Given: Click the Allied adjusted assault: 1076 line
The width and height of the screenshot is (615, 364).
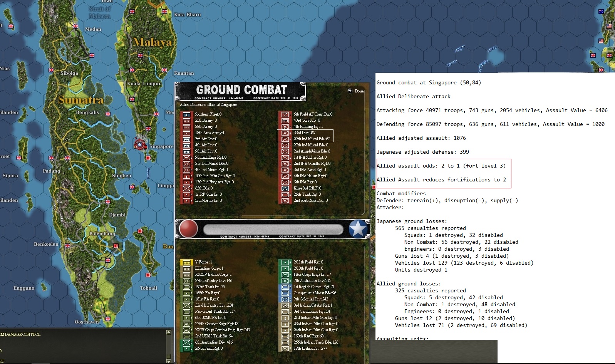Looking at the screenshot, I should click(x=421, y=138).
